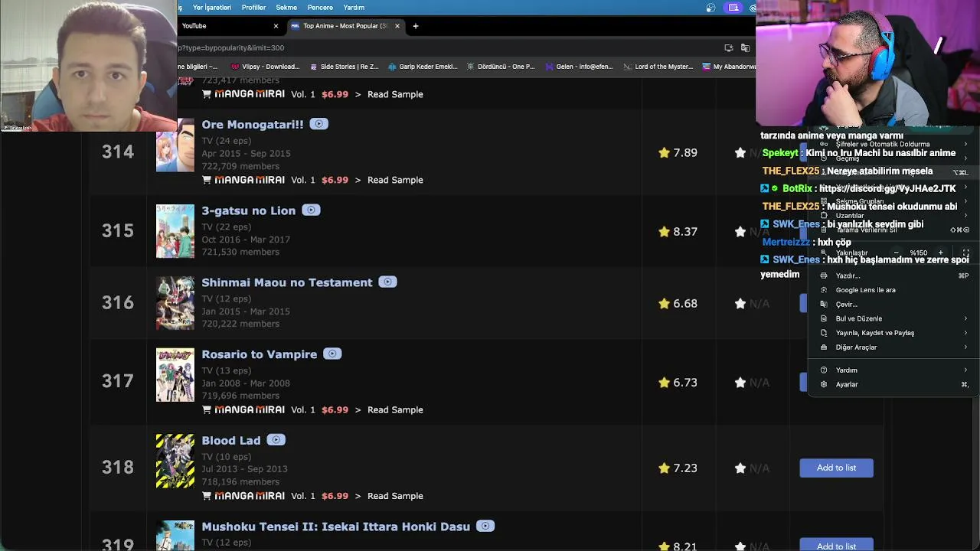This screenshot has height=551, width=980.
Task: Switch to the YouTube tab
Action: point(222,26)
